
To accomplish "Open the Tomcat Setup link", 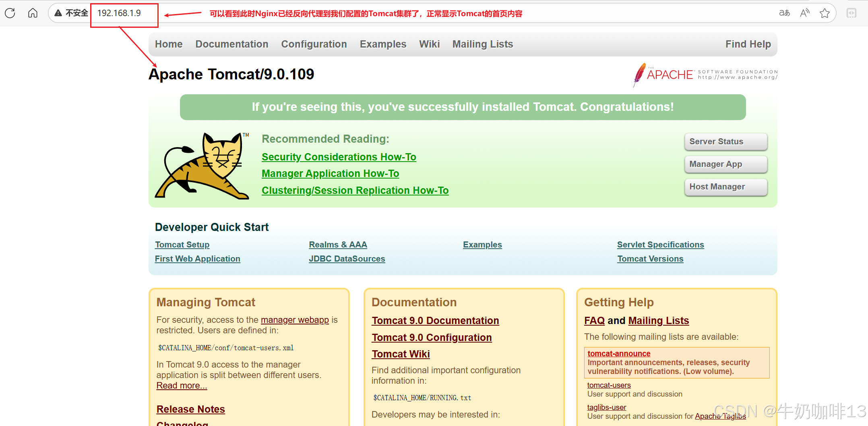I will (182, 245).
